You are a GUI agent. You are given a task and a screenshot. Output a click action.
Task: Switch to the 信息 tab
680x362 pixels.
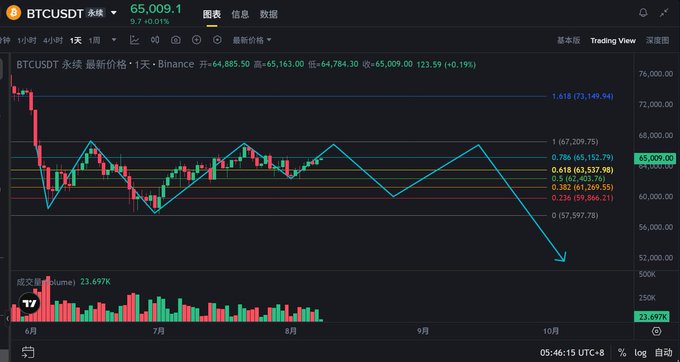[240, 14]
